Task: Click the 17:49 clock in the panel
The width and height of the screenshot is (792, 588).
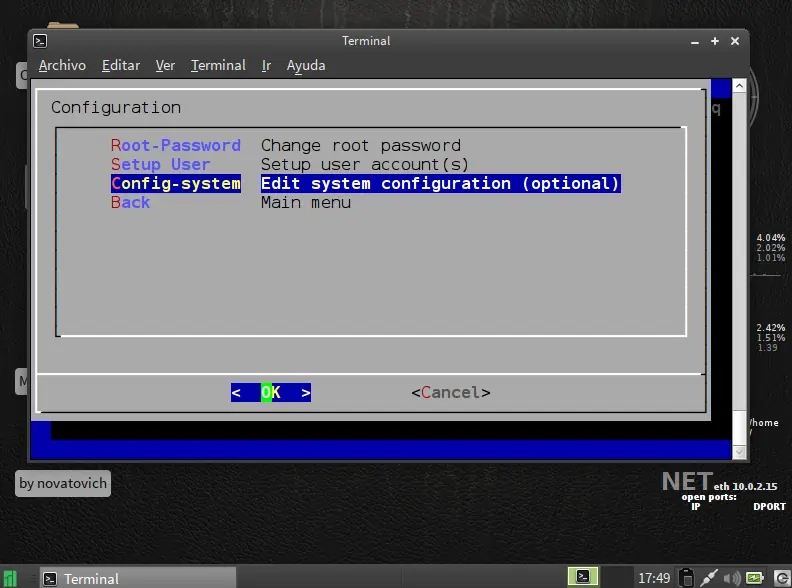Action: pos(654,578)
